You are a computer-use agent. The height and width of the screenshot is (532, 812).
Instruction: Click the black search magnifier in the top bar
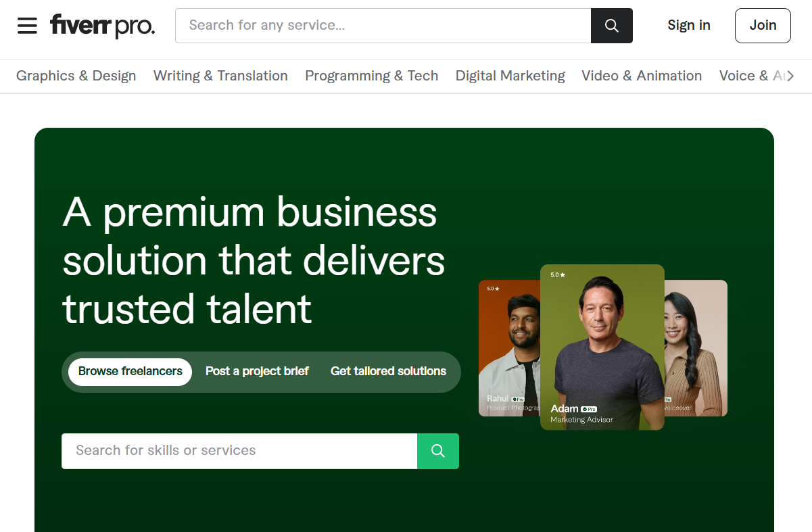(611, 25)
